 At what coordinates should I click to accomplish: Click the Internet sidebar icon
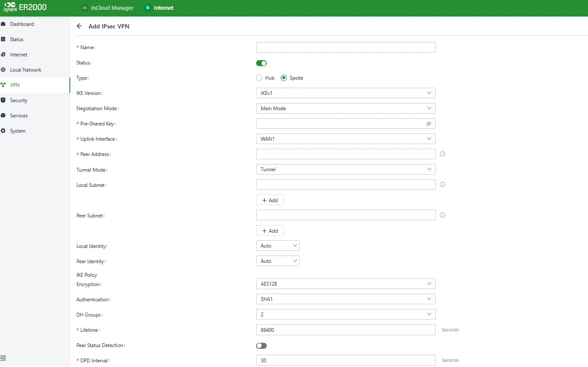3,55
